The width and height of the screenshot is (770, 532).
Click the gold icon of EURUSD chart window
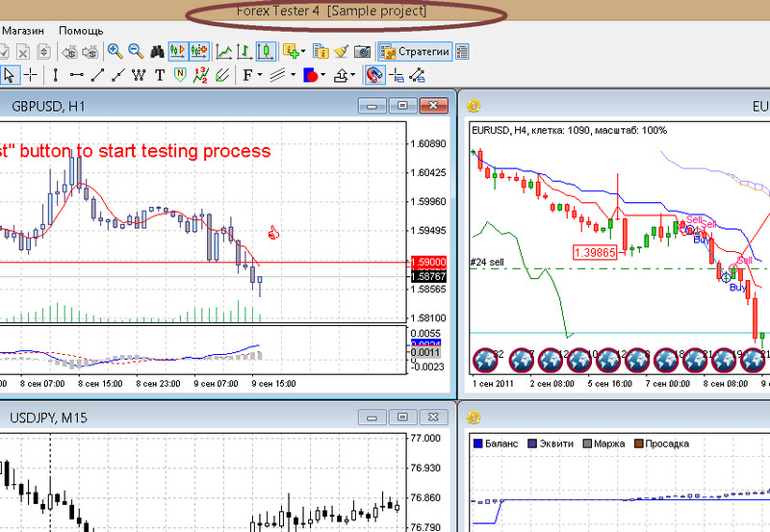tap(474, 105)
